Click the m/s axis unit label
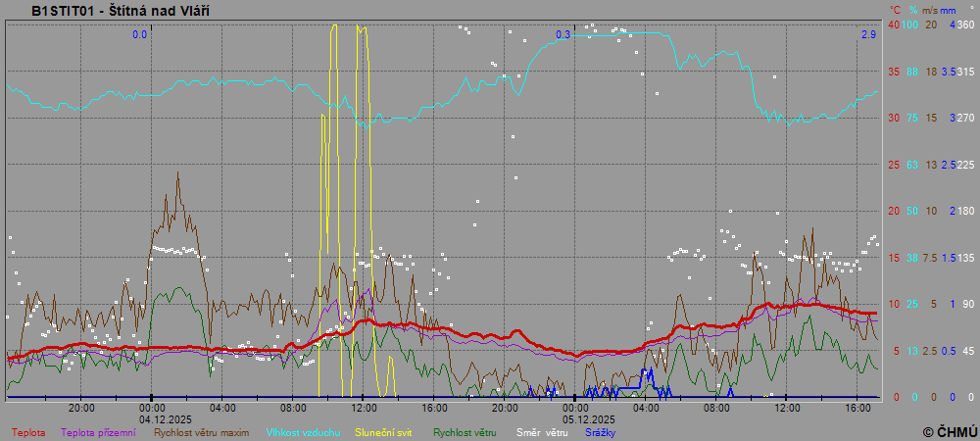This screenshot has width=980, height=441. [x=928, y=10]
